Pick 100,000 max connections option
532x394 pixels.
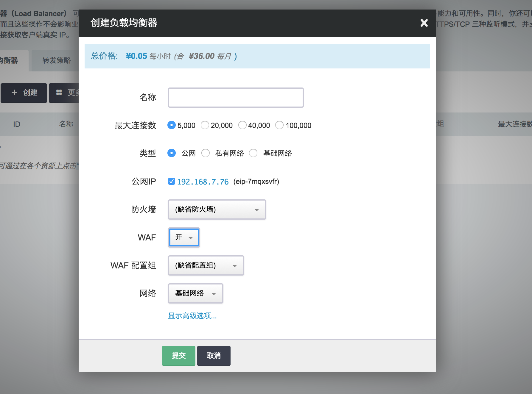(279, 125)
